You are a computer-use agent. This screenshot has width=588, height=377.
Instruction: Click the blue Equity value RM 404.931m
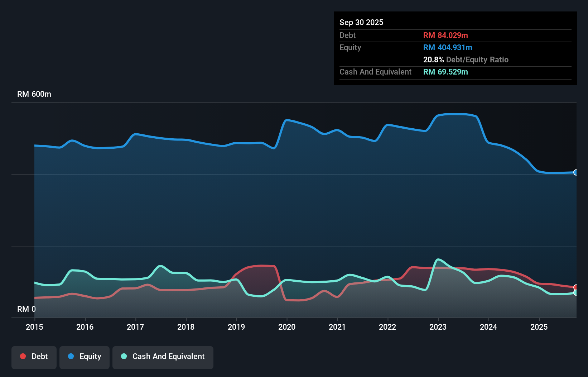pos(447,47)
